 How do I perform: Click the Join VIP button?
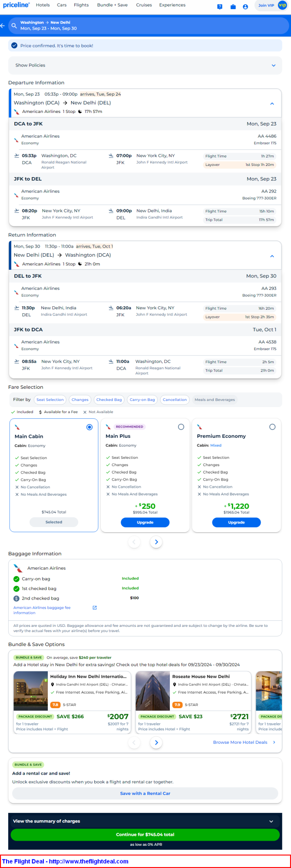(266, 5)
